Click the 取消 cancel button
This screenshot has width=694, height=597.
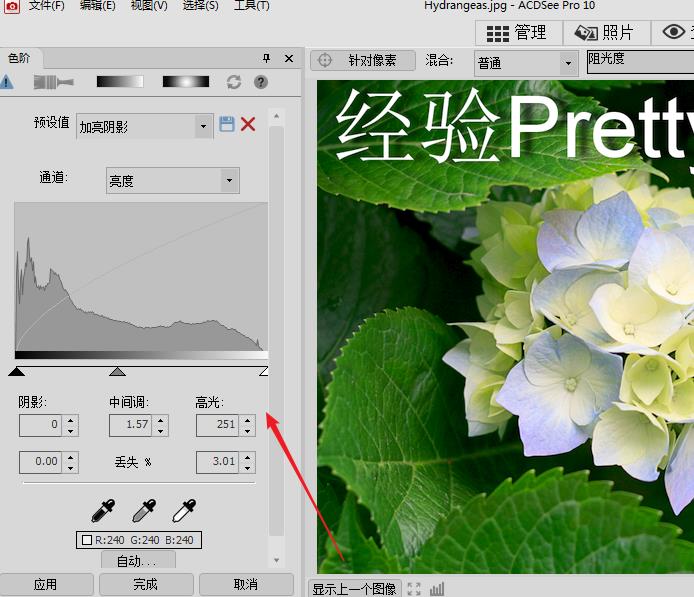pyautogui.click(x=246, y=585)
